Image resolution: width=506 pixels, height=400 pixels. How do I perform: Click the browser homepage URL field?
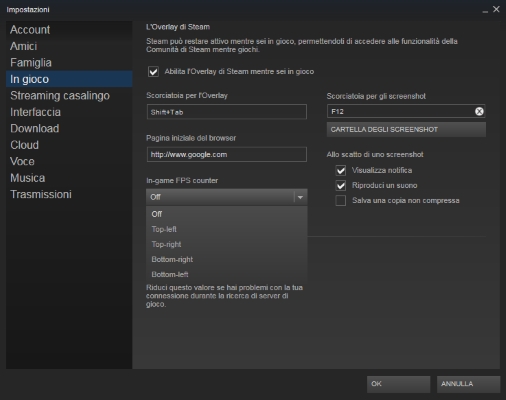tap(227, 154)
